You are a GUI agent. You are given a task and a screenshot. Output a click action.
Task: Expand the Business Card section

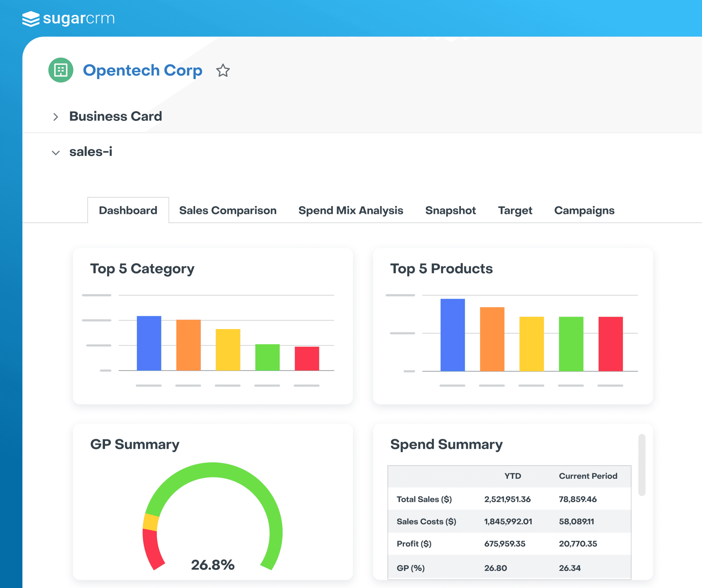56,117
